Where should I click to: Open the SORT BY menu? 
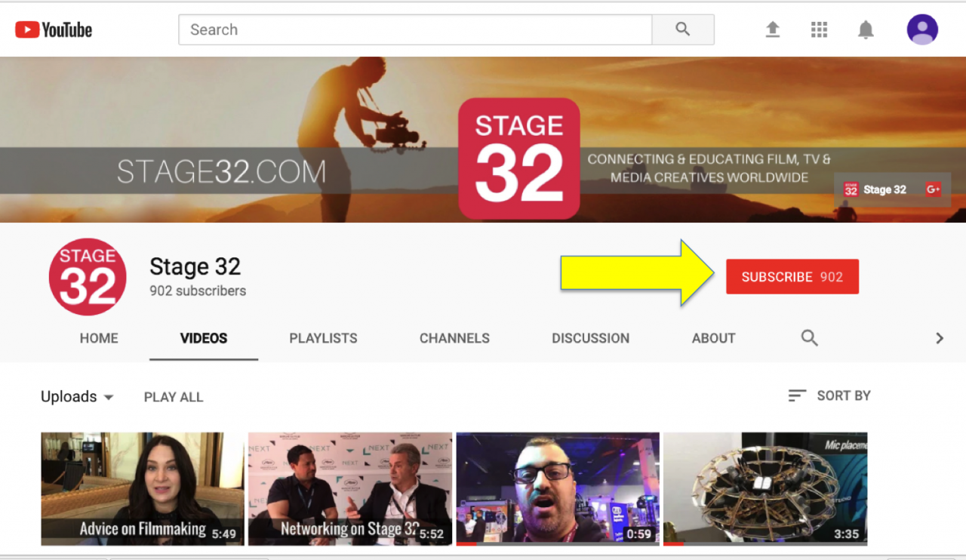tap(829, 395)
